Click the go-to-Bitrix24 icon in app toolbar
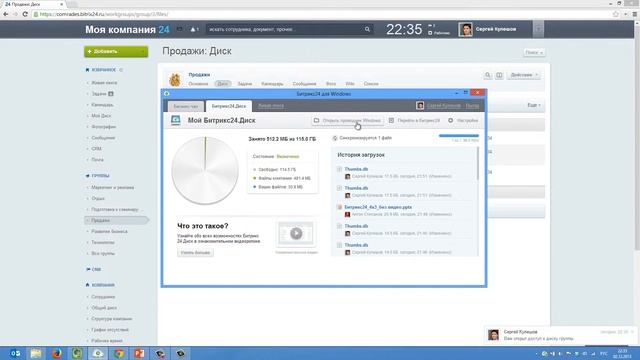 click(391, 120)
